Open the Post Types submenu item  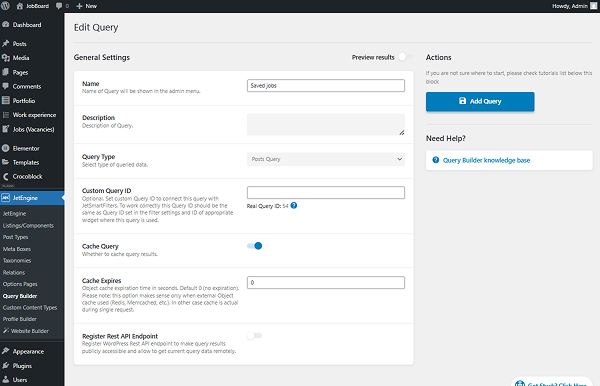[x=15, y=237]
